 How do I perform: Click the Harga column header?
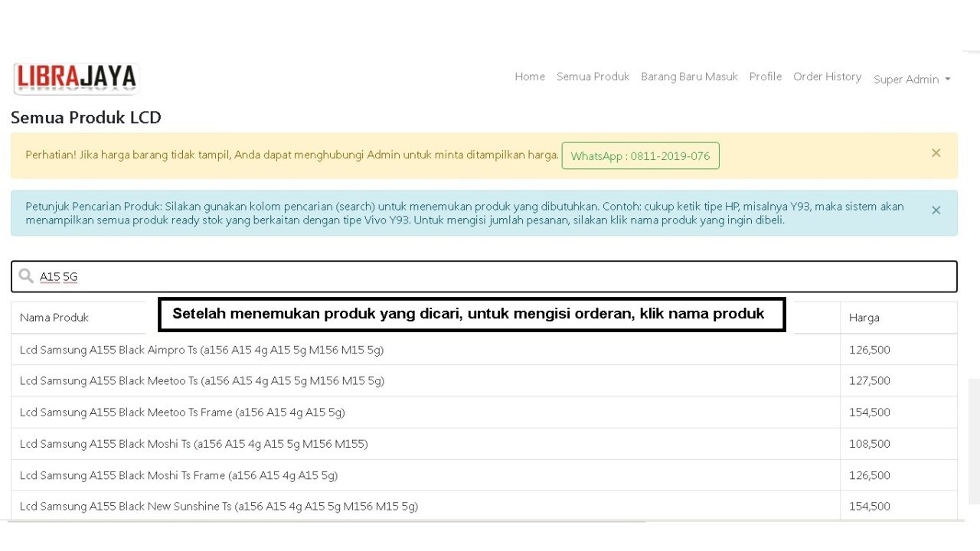click(864, 318)
